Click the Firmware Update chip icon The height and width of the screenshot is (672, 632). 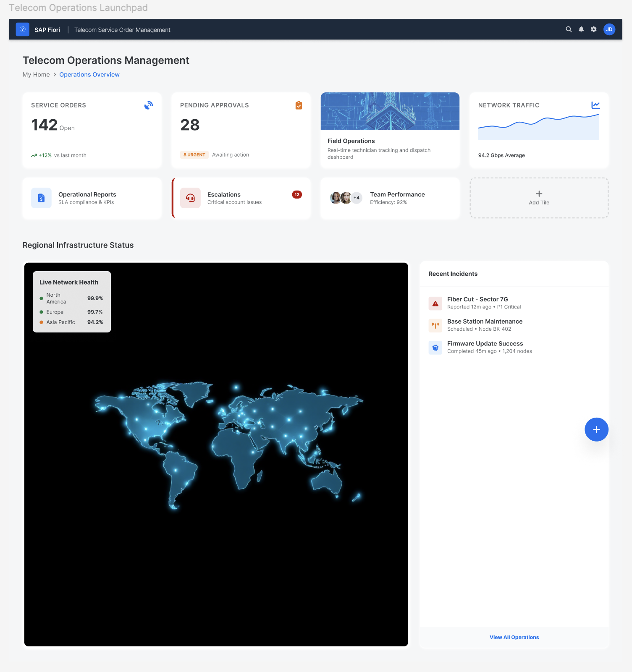point(435,348)
